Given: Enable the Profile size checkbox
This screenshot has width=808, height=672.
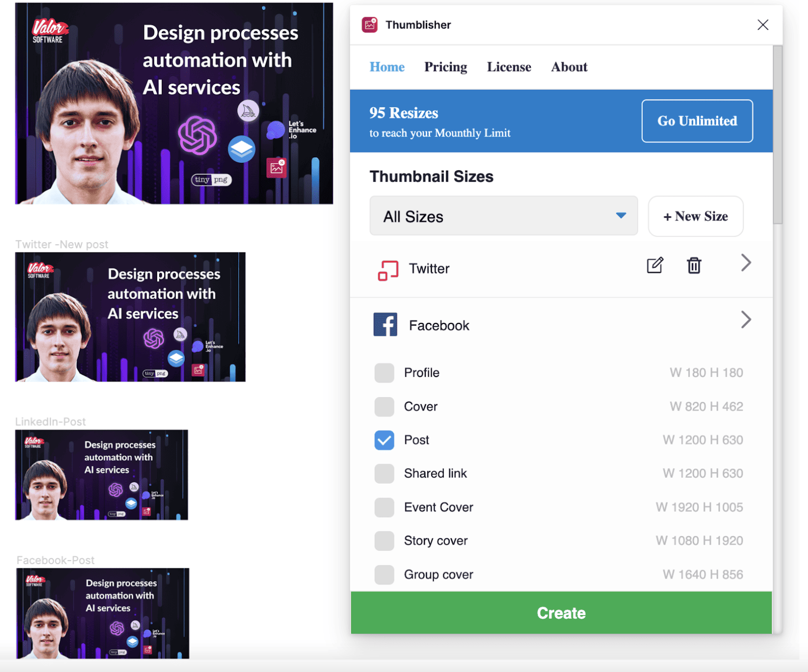Looking at the screenshot, I should 384,373.
